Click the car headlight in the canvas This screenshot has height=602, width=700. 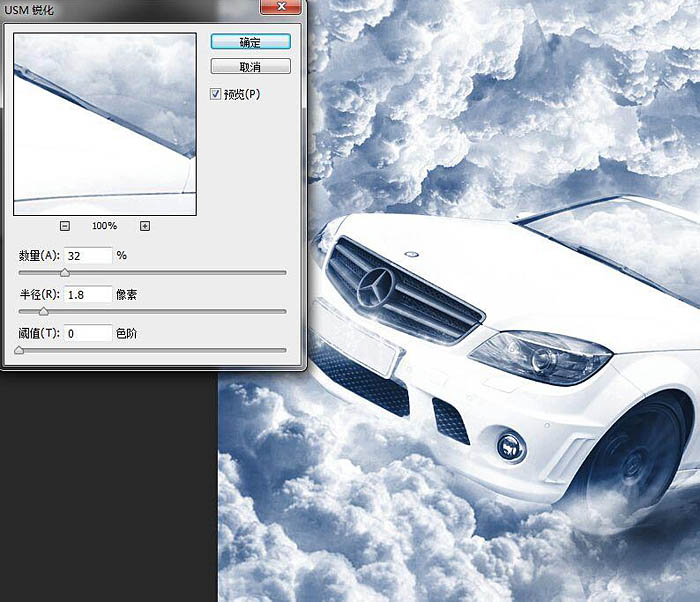(x=541, y=357)
